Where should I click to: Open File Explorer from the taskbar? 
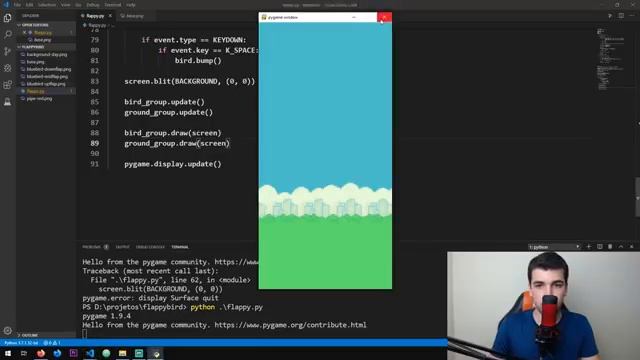[122, 353]
